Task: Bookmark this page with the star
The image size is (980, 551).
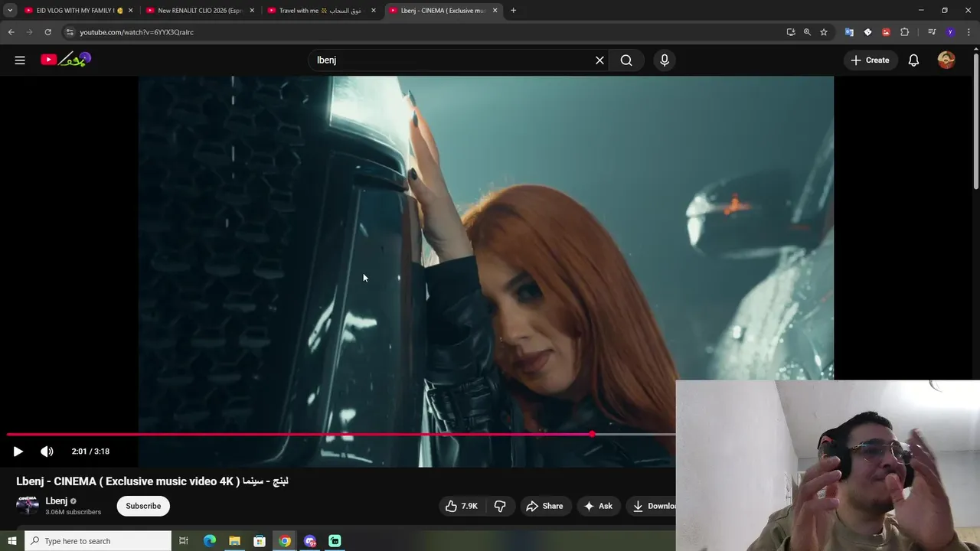Action: click(x=824, y=32)
